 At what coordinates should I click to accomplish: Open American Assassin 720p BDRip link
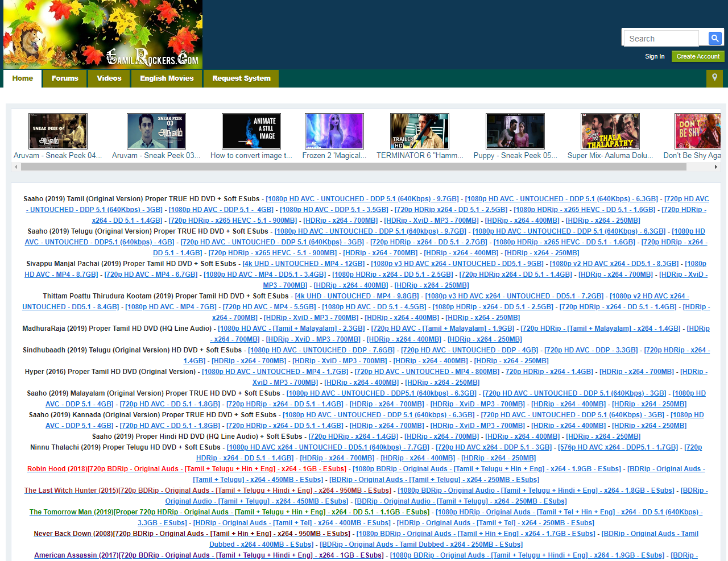[x=209, y=555]
